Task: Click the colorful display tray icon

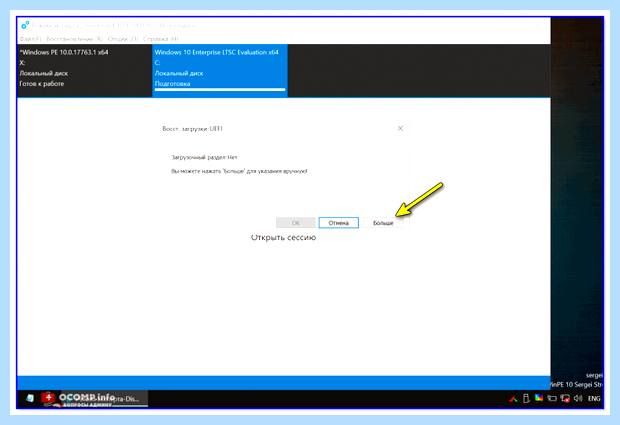Action: click(539, 398)
